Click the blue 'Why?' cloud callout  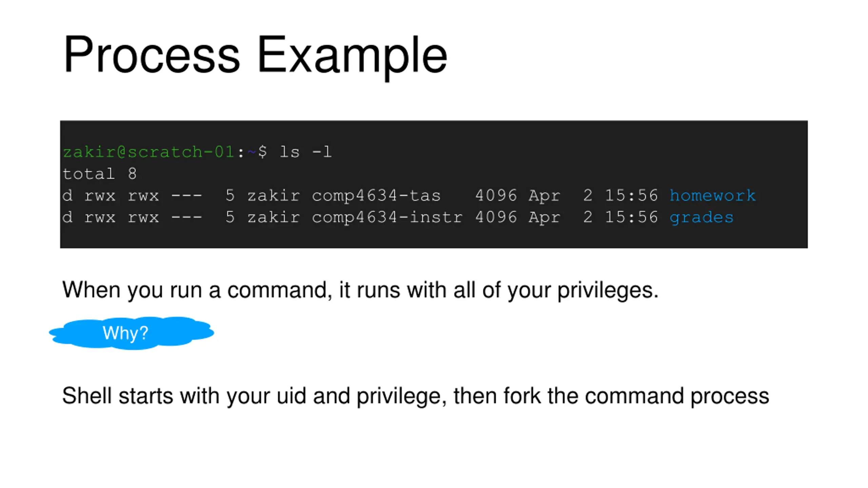point(132,333)
